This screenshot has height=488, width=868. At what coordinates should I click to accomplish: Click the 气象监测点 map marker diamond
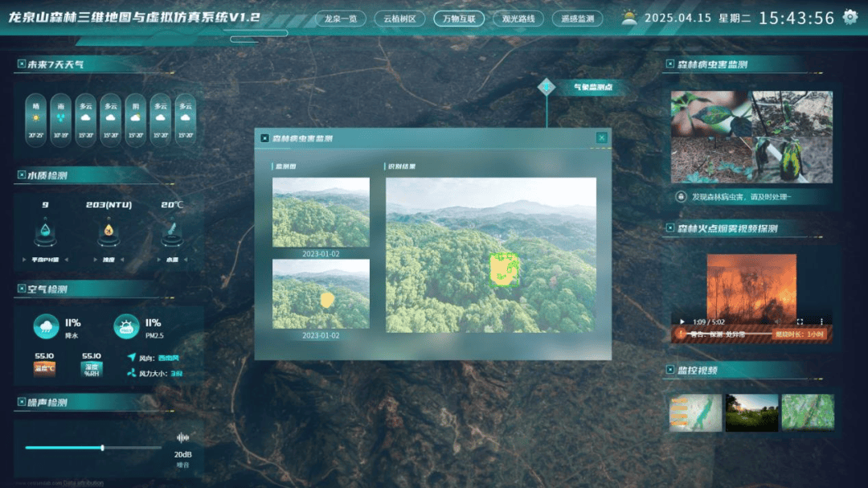[547, 87]
